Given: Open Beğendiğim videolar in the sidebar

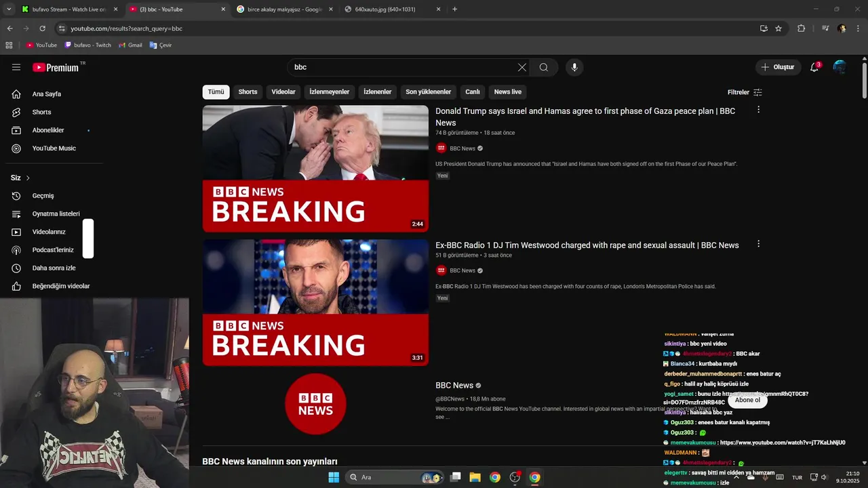Looking at the screenshot, I should (x=61, y=286).
